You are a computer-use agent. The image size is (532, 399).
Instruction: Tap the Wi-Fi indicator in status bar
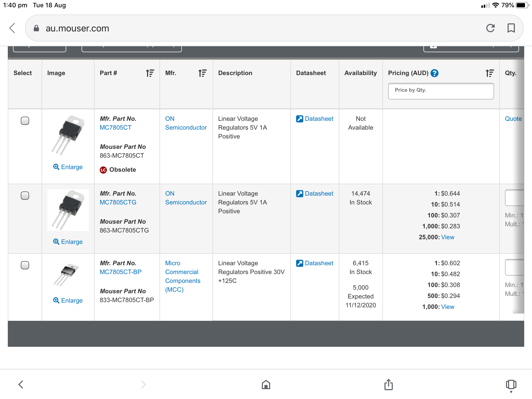click(x=496, y=5)
